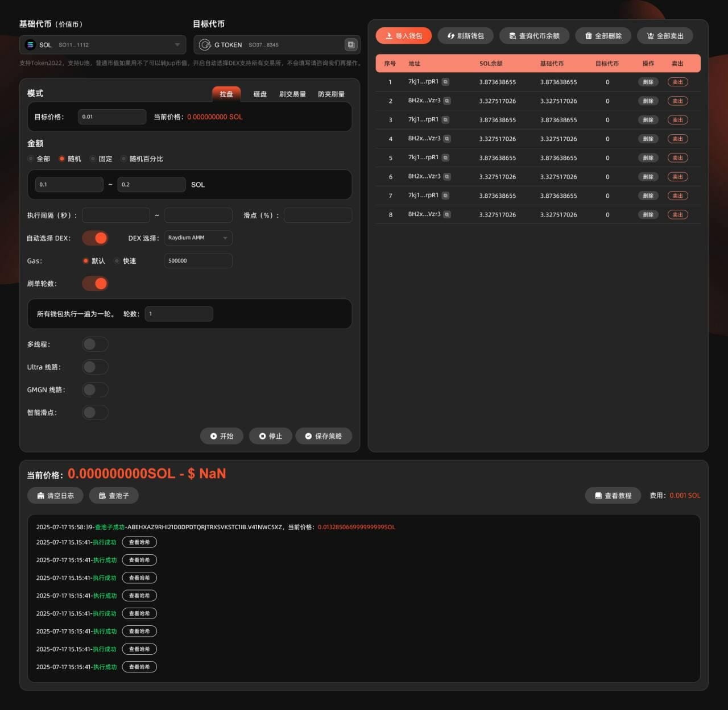This screenshot has height=710, width=728.
Task: Copy address icon in wallet row 7
Action: coord(445,196)
